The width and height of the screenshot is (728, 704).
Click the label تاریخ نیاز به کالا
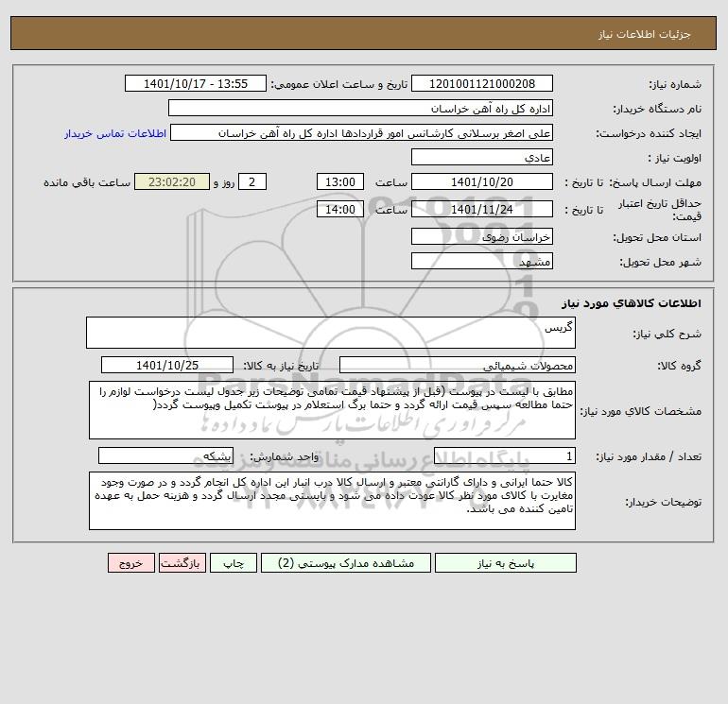(x=281, y=366)
